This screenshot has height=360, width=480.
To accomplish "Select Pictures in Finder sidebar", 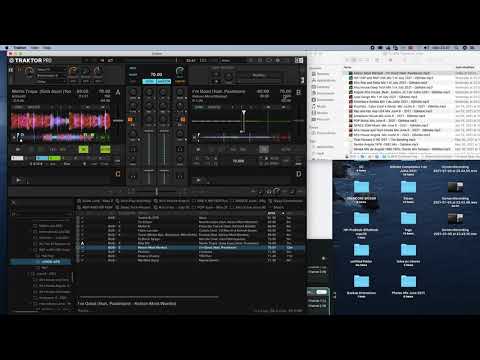I will click(x=320, y=119).
